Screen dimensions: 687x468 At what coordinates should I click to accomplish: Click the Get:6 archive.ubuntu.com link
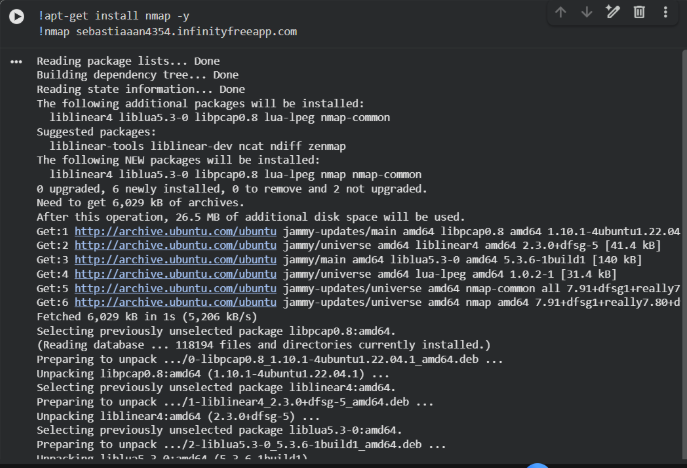(176, 302)
